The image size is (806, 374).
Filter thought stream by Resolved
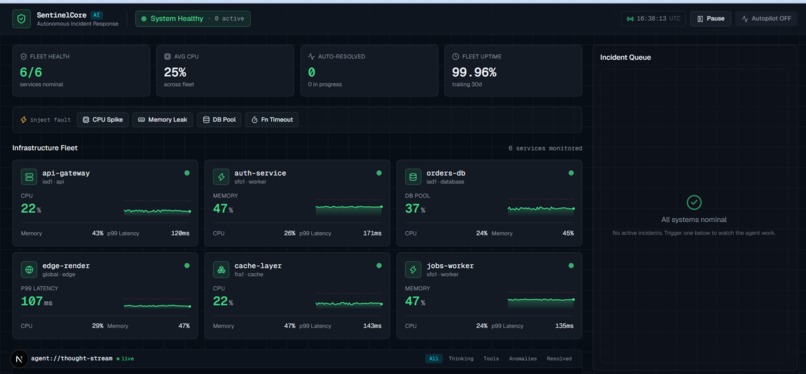point(559,359)
